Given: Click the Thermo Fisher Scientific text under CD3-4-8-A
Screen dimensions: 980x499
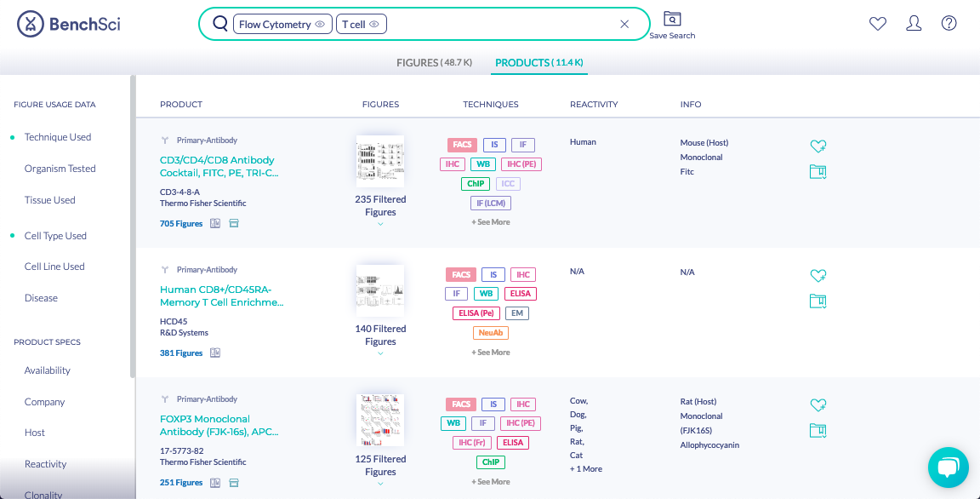Looking at the screenshot, I should (203, 204).
